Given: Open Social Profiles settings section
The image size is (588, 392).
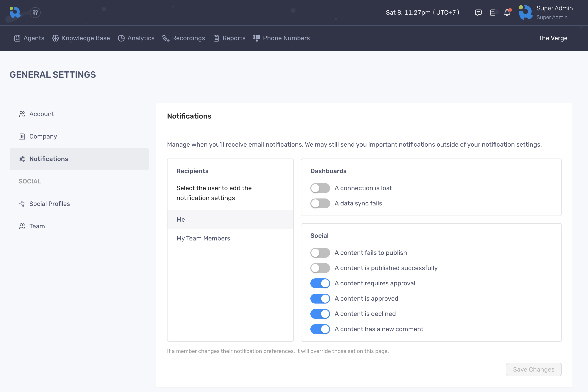Looking at the screenshot, I should tap(49, 204).
